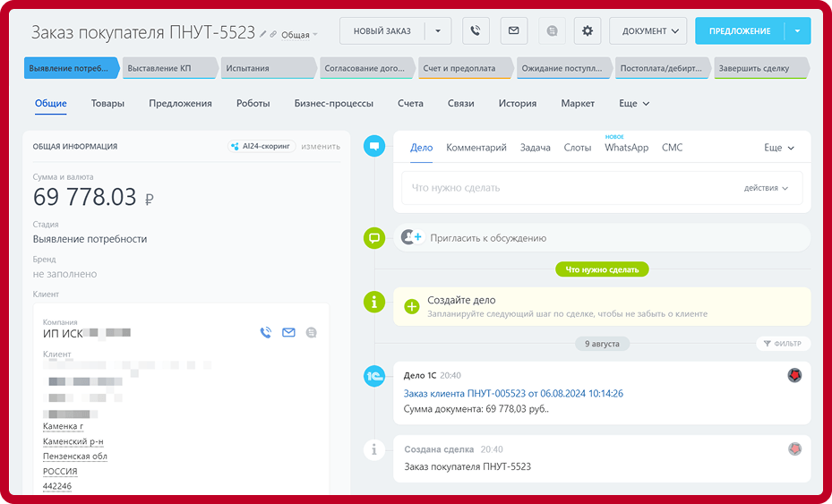Click the AI24-скоринг badge
832x504 pixels.
[x=262, y=147]
